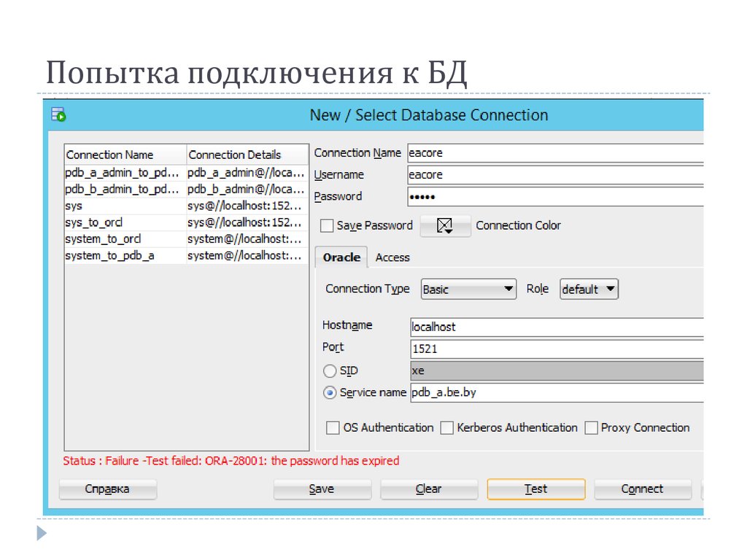The image size is (747, 560).
Task: Click the ORA-28001 failure status message
Action: (x=231, y=461)
